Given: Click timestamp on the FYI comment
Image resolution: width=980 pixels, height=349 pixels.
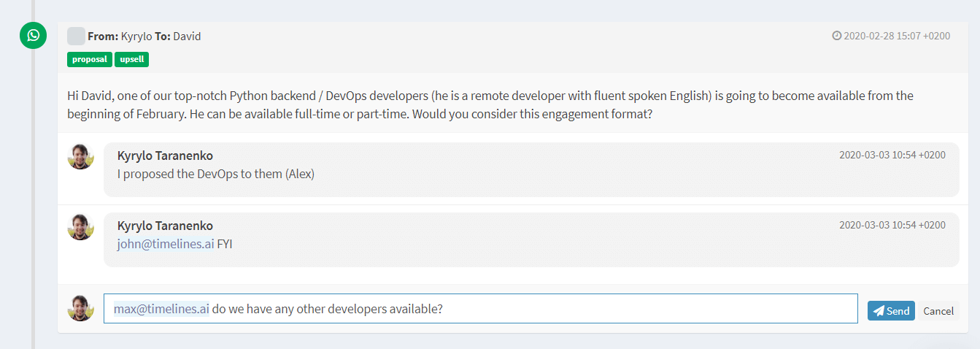Looking at the screenshot, I should (892, 225).
